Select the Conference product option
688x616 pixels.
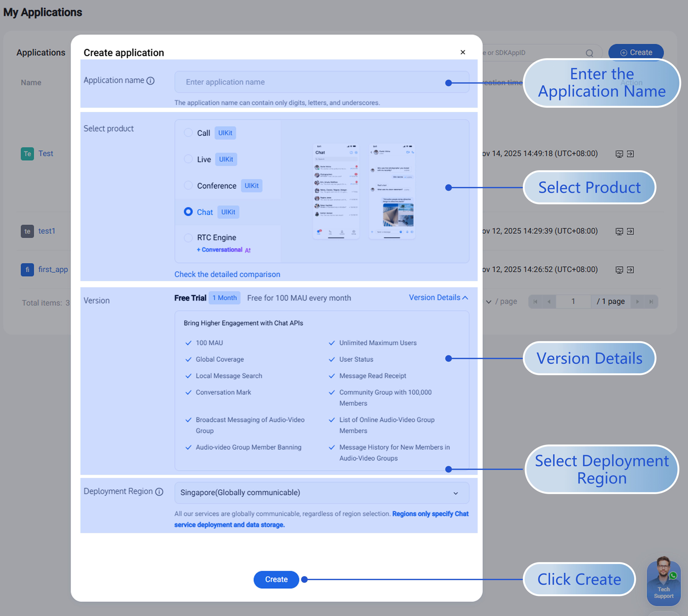click(188, 185)
